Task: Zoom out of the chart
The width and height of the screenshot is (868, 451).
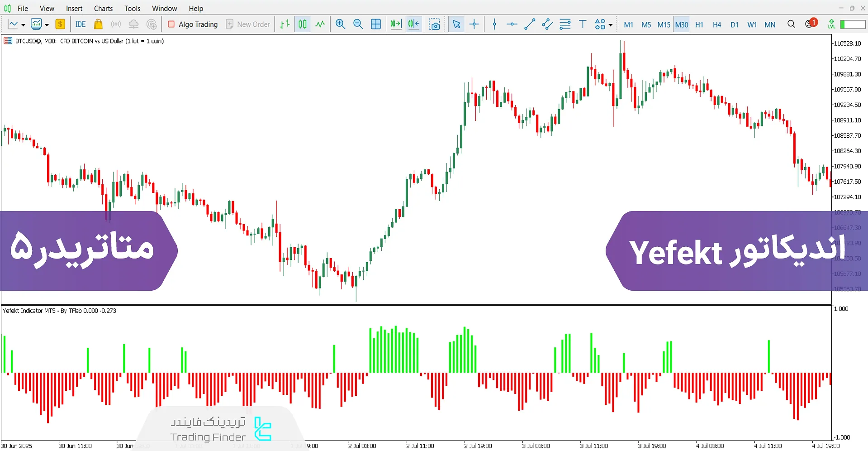Action: click(x=358, y=24)
